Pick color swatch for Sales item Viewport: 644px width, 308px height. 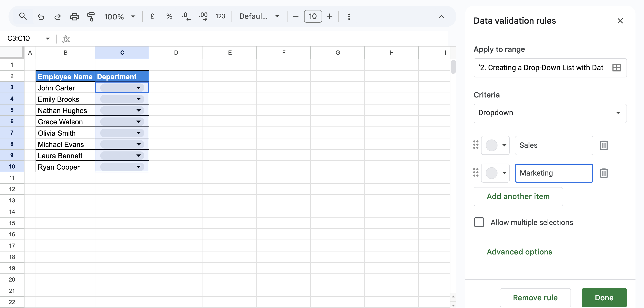coord(495,145)
